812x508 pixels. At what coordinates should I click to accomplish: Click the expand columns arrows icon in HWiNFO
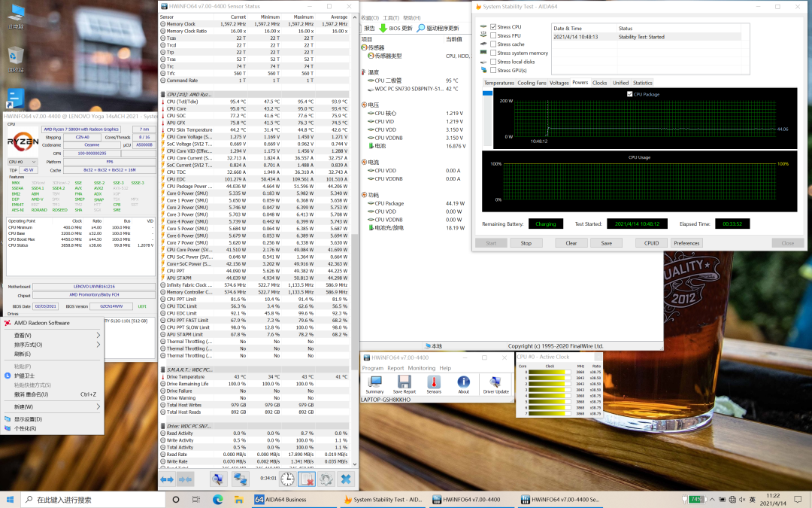coord(167,479)
